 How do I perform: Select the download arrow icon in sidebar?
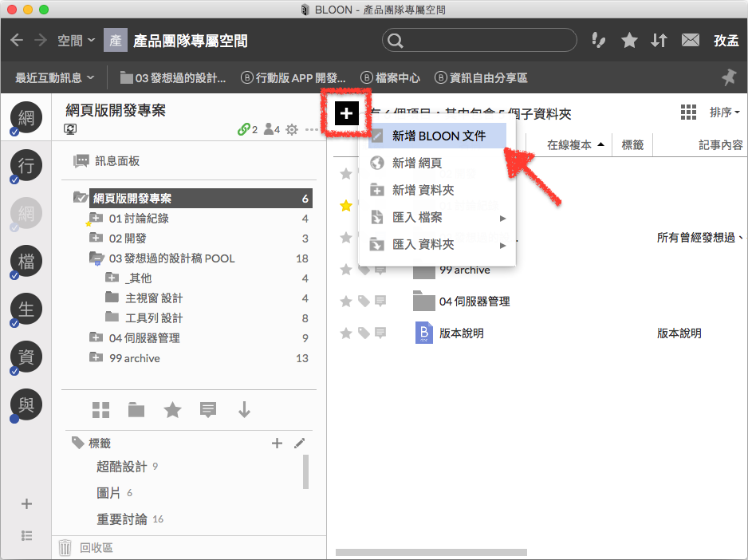tap(244, 409)
